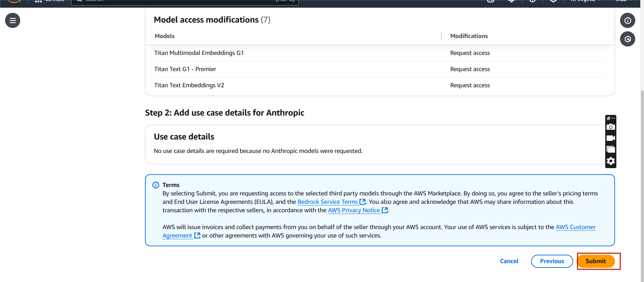
Task: Click the Models column header
Action: tap(165, 36)
